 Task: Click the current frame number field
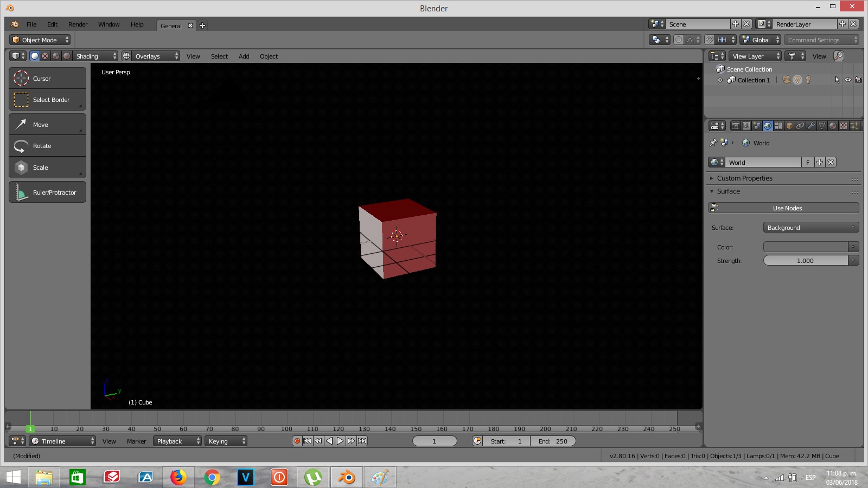(435, 441)
